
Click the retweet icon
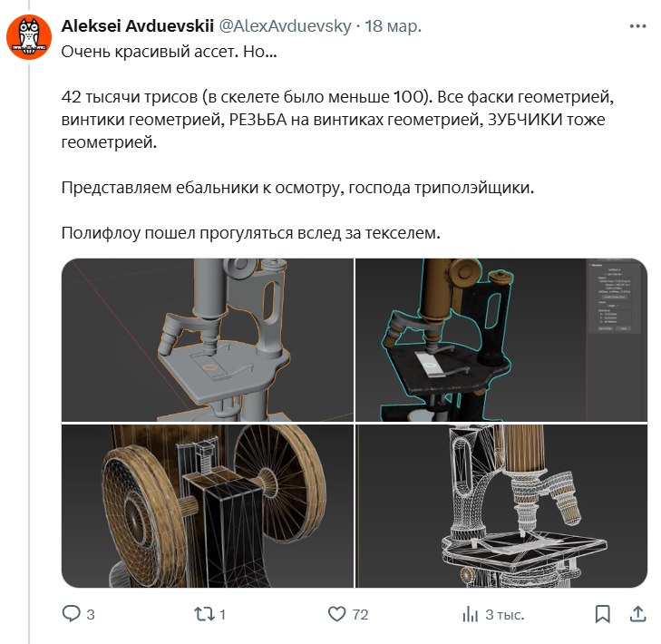click(204, 614)
